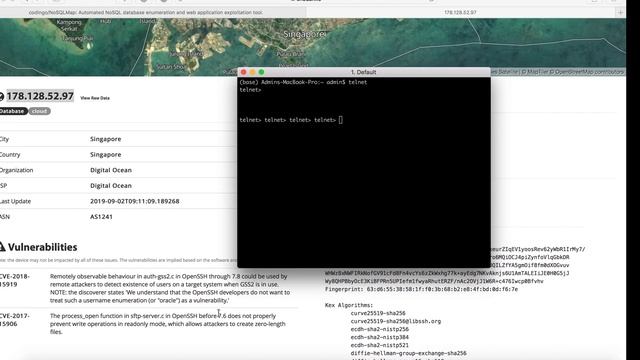The image size is (640, 360).
Task: Click the ecdh-sha2-nistp384 algorithm entry
Action: [380, 338]
